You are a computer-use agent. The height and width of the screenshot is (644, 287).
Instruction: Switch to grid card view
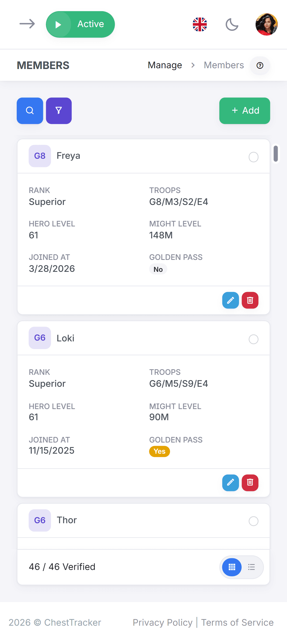tap(232, 567)
